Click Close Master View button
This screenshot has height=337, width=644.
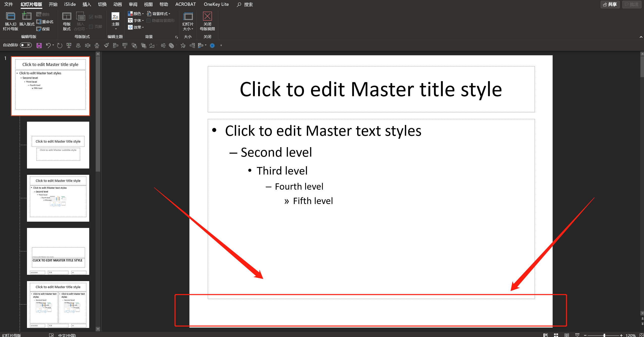[x=207, y=21]
